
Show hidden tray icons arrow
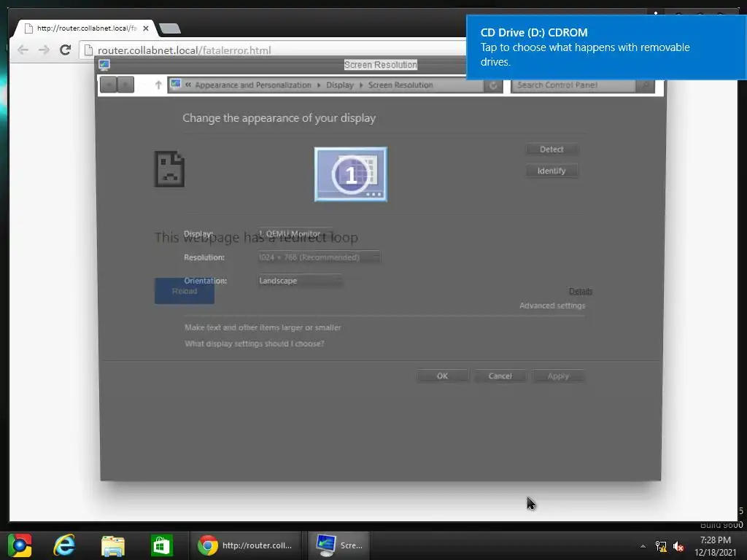click(643, 546)
